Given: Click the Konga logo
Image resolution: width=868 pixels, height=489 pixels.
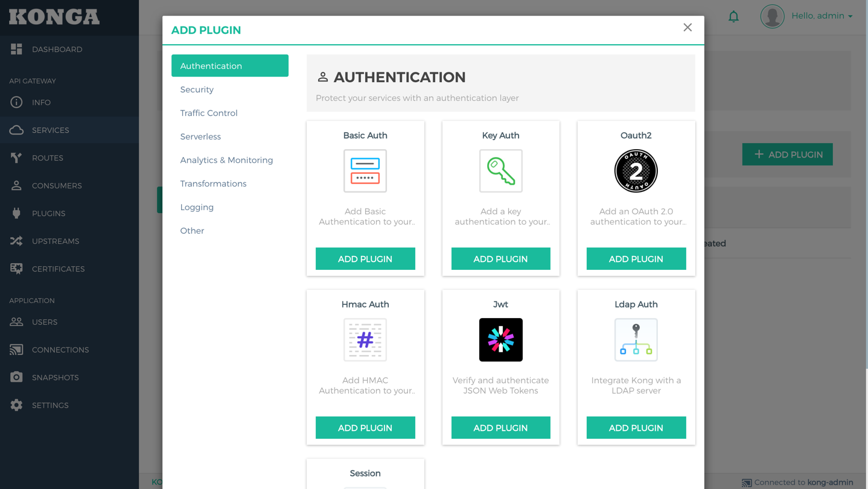Looking at the screenshot, I should tap(54, 17).
